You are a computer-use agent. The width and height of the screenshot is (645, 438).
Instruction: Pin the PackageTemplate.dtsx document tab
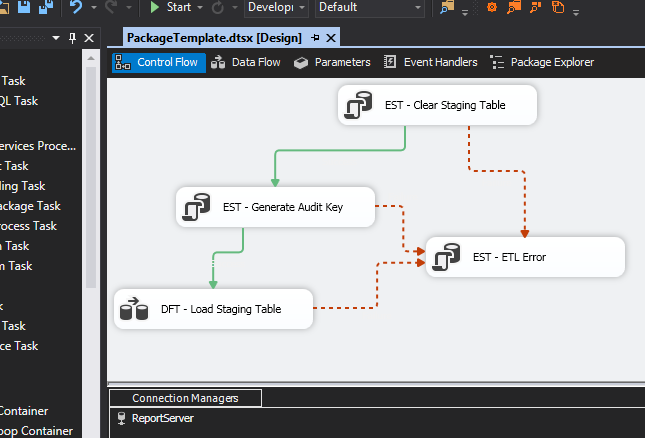pos(315,38)
